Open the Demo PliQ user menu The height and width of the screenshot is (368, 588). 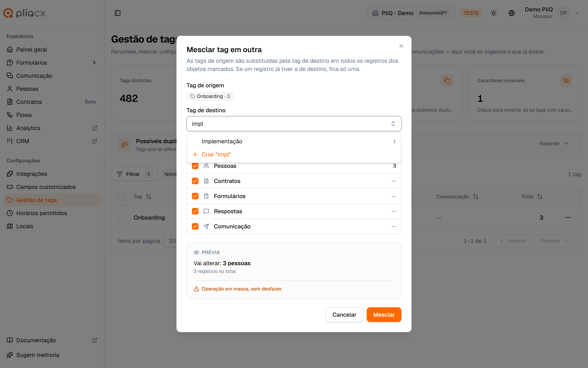[551, 13]
